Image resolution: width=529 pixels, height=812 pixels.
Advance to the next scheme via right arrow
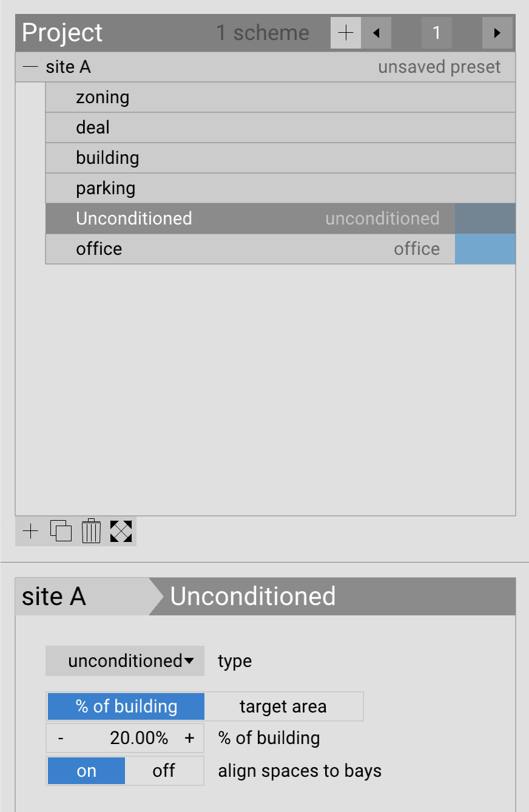point(497,33)
